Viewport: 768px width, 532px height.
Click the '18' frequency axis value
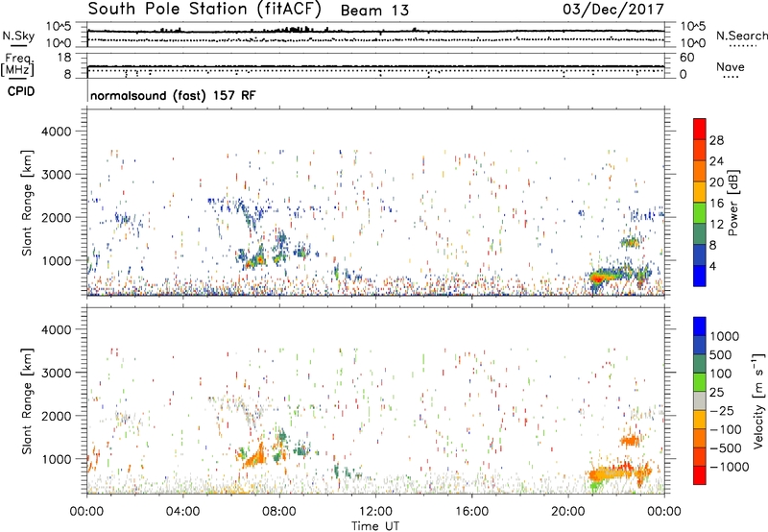pyautogui.click(x=64, y=58)
